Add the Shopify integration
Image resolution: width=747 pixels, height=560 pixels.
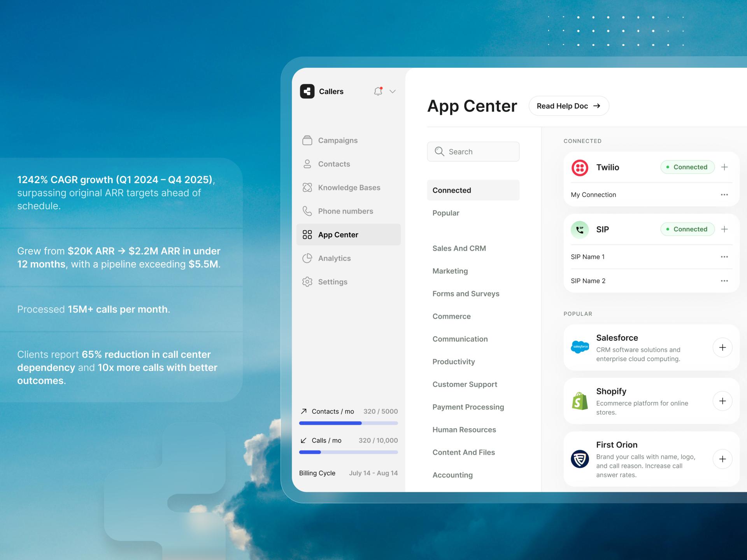point(722,401)
